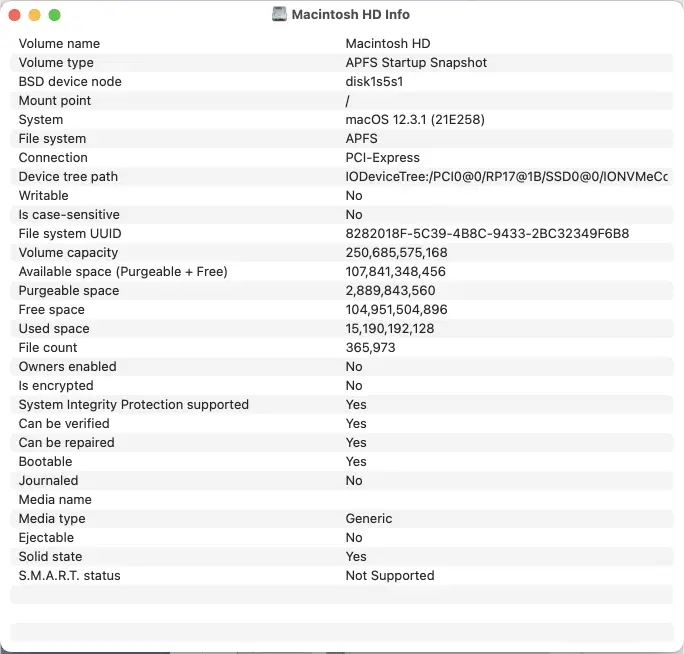Select the 'APFS' file system value
This screenshot has height=654, width=684.
coord(362,139)
